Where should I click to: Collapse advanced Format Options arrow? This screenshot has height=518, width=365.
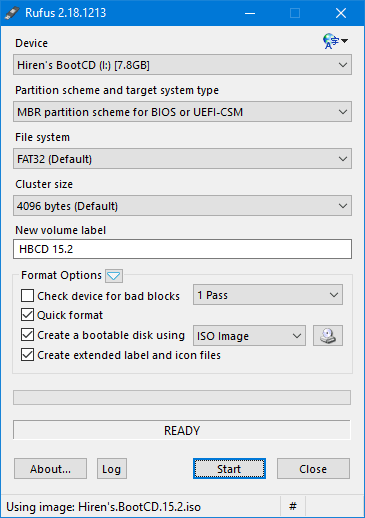(114, 276)
